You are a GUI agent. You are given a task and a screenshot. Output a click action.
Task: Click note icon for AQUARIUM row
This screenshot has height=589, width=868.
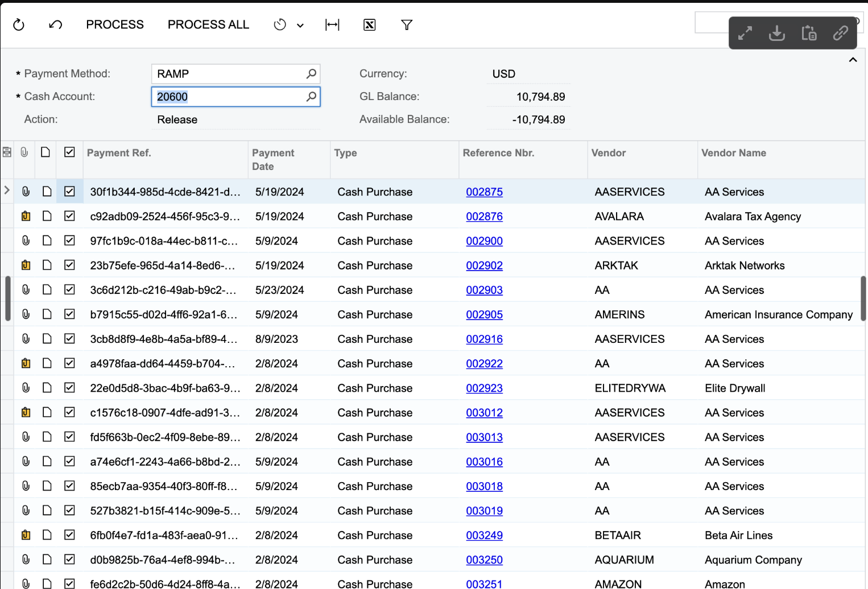tap(47, 559)
